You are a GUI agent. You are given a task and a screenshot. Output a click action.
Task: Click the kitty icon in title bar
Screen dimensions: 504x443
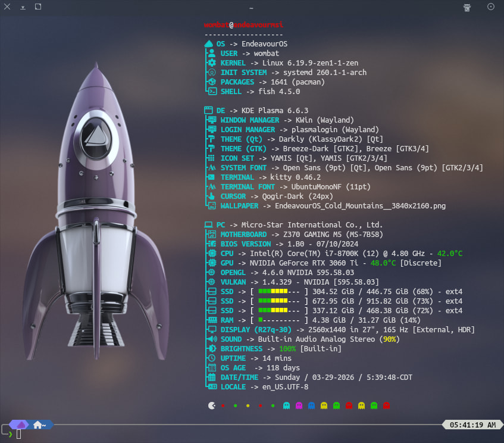pos(467,7)
